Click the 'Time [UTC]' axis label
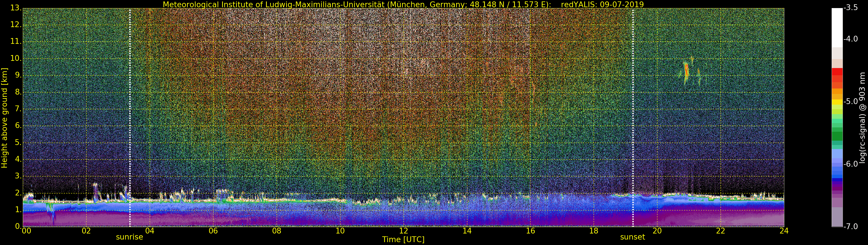This screenshot has width=868, height=245. tap(403, 240)
